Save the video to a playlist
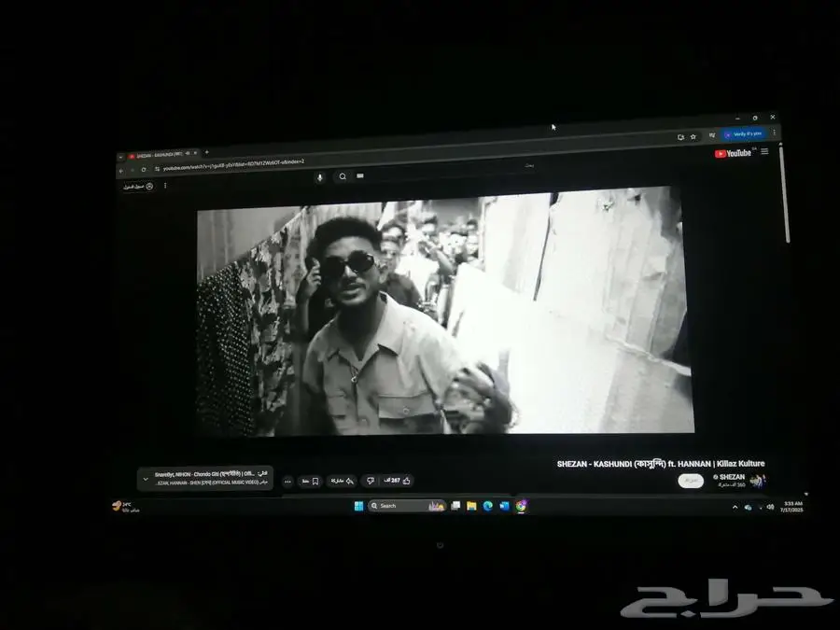Screen dimensions: 840x630 click(x=310, y=481)
